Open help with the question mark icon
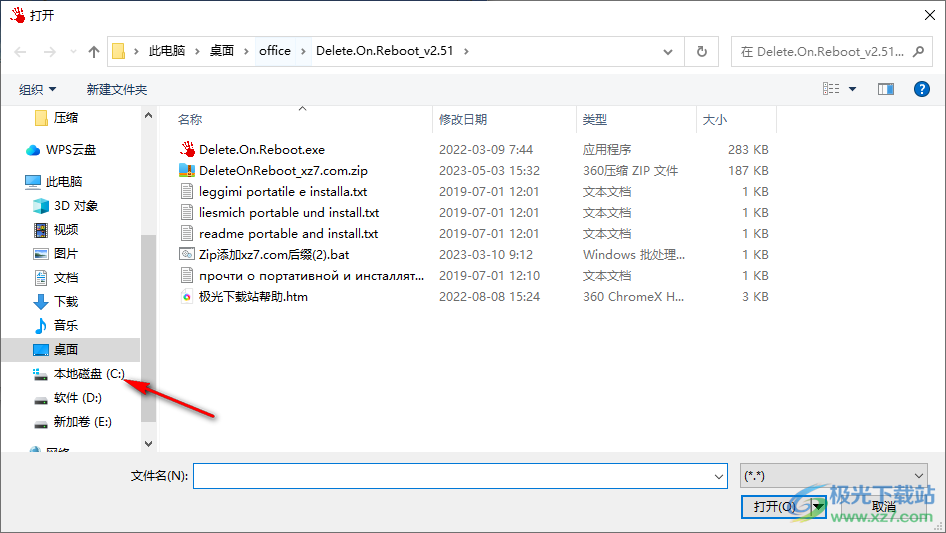Image resolution: width=946 pixels, height=533 pixels. [921, 89]
